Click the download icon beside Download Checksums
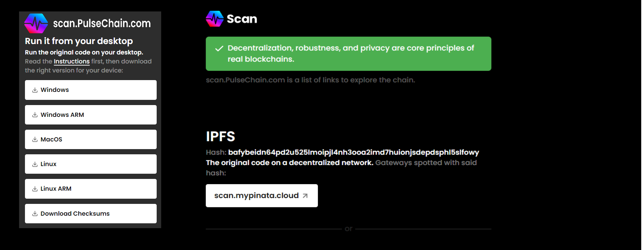The image size is (644, 250). click(35, 214)
